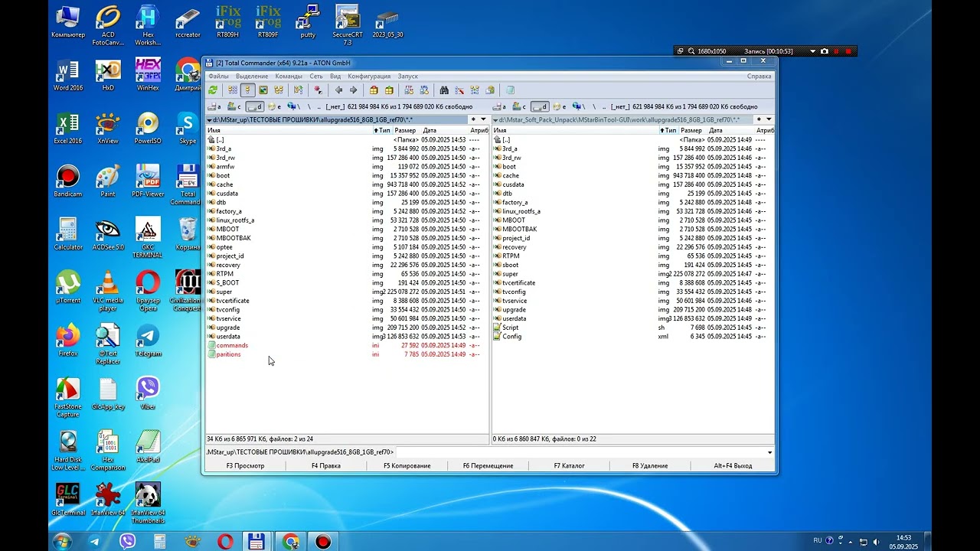Open Выделение menu

(x=252, y=77)
